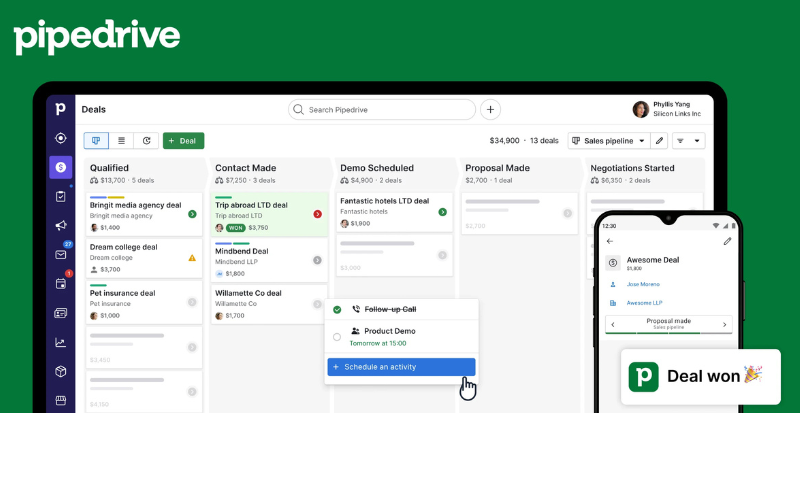
Task: Open the Leads radar icon in sidebar
Action: tap(61, 138)
